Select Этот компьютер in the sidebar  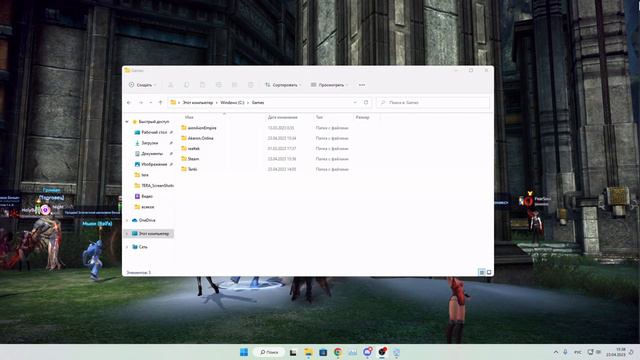click(153, 233)
